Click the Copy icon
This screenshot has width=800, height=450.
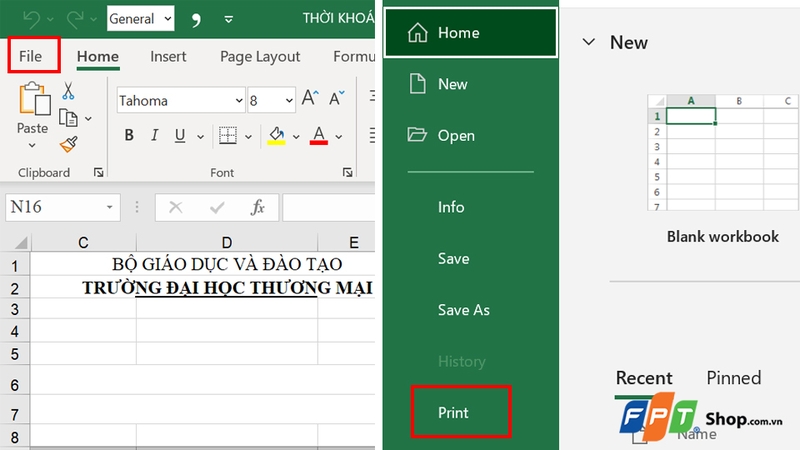pos(68,118)
